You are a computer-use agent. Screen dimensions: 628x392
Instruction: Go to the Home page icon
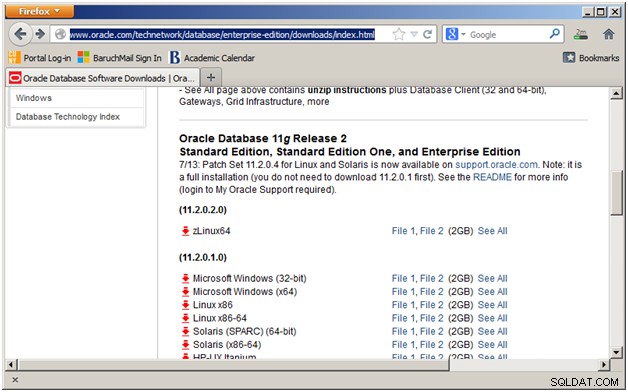pyautogui.click(x=609, y=34)
